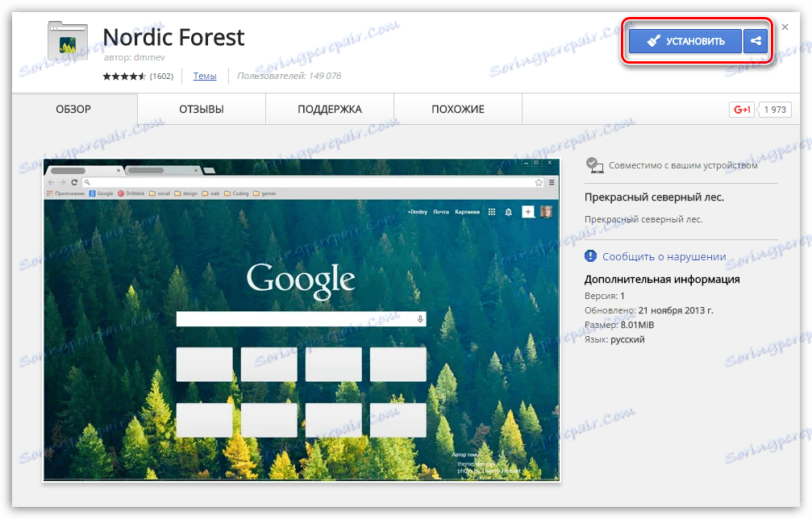The height and width of the screenshot is (519, 812).
Task: Close the theme details dialog
Action: click(x=785, y=27)
